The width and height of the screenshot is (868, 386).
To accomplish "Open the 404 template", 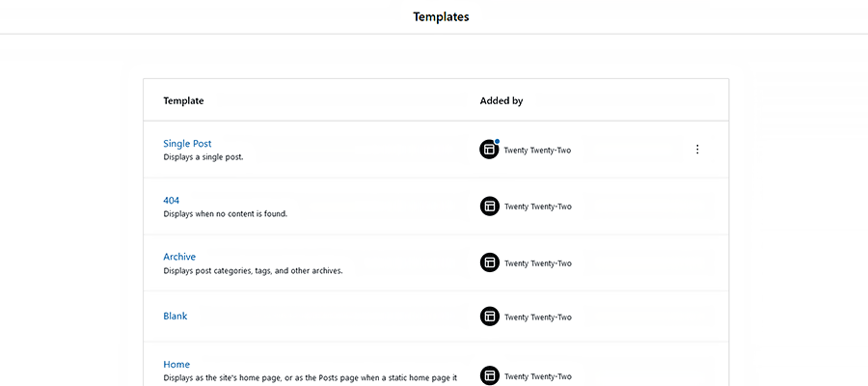I will (172, 201).
